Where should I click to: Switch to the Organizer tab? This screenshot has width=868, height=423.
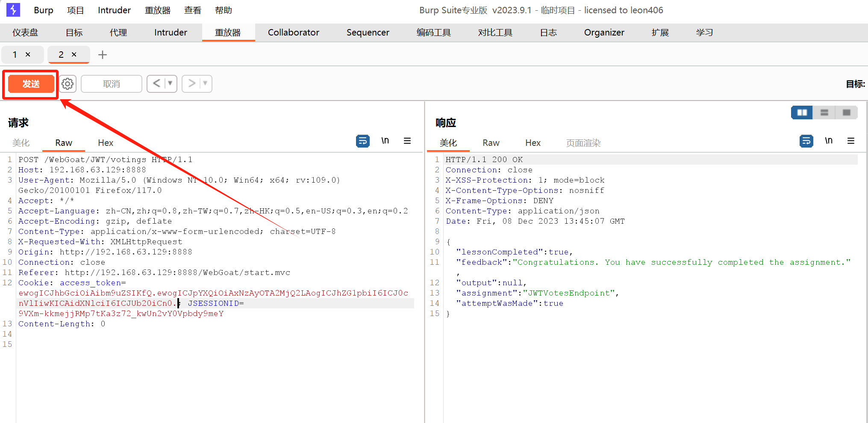click(604, 33)
